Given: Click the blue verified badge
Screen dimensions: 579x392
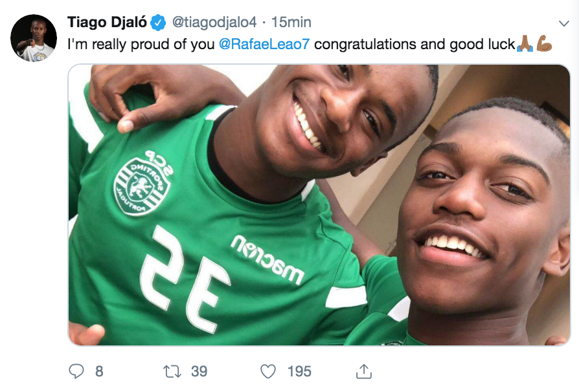Looking at the screenshot, I should click(x=158, y=23).
